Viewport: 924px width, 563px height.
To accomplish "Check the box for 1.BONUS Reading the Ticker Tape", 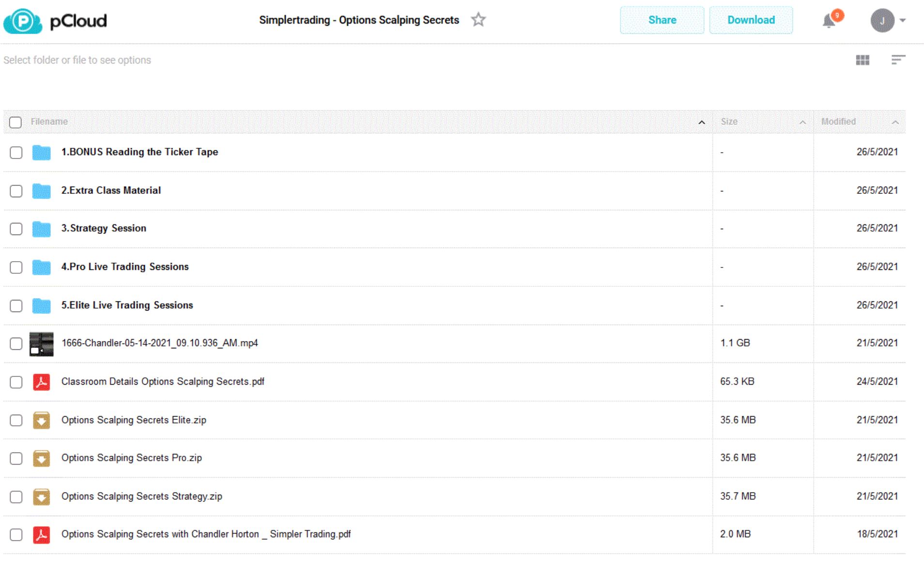I will point(16,153).
